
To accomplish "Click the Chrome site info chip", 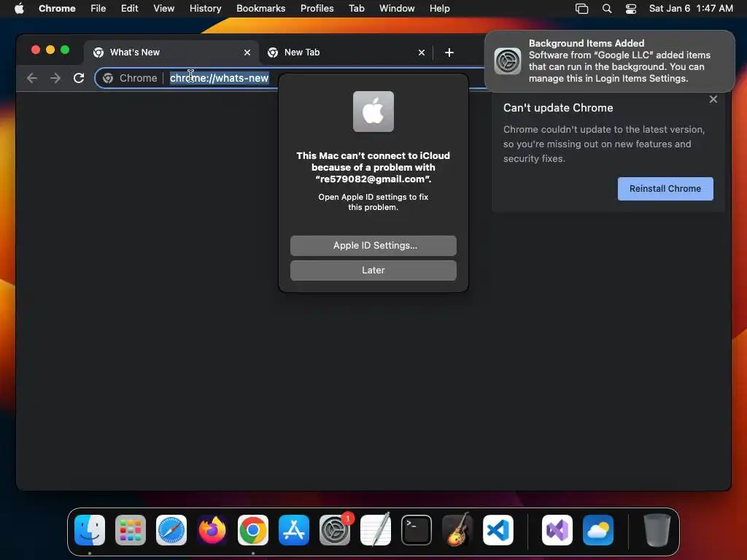I will coord(130,78).
